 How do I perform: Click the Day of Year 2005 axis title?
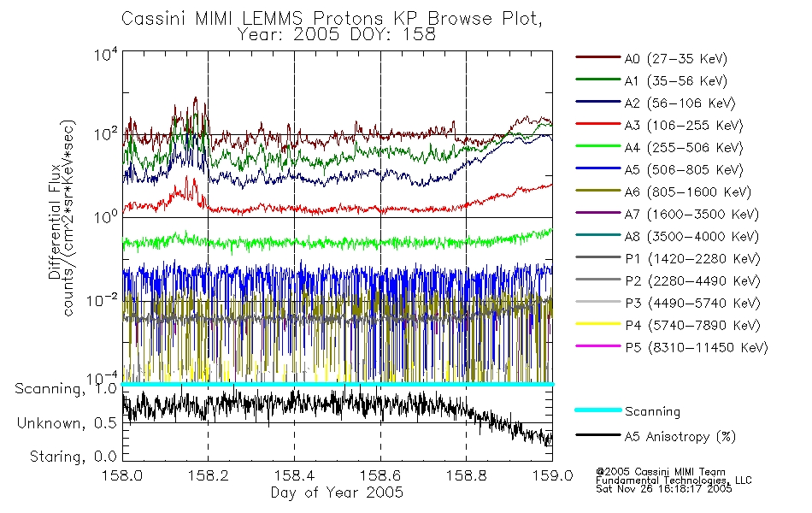pos(337,492)
